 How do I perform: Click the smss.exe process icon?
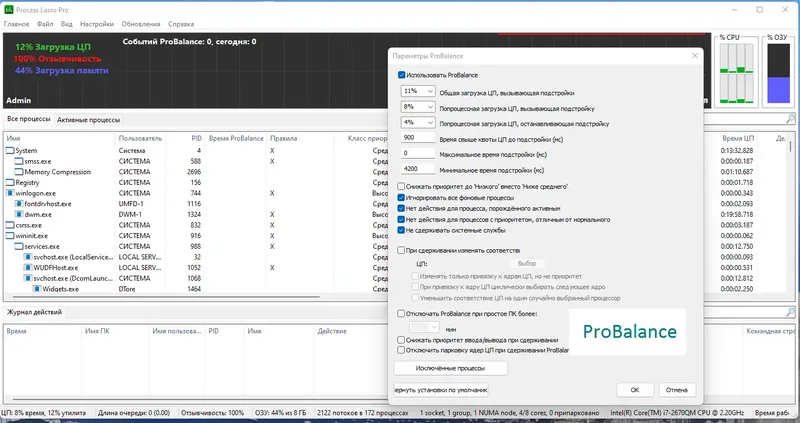[19, 161]
